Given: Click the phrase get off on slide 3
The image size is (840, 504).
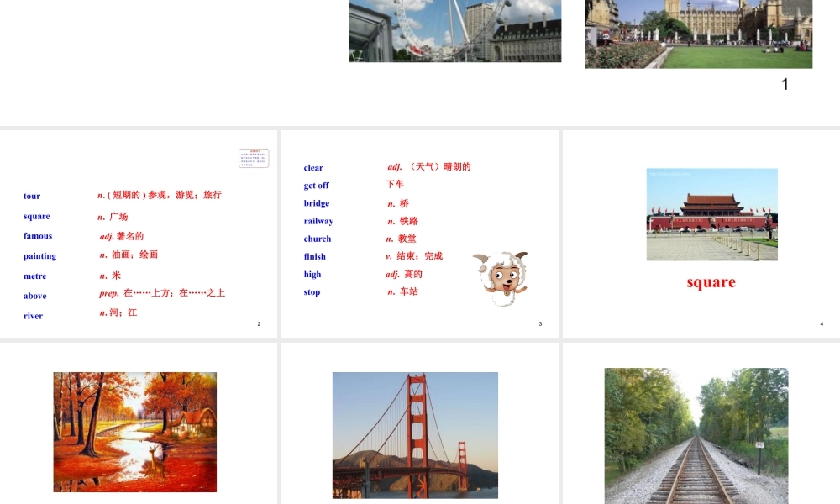Looking at the screenshot, I should 316,185.
